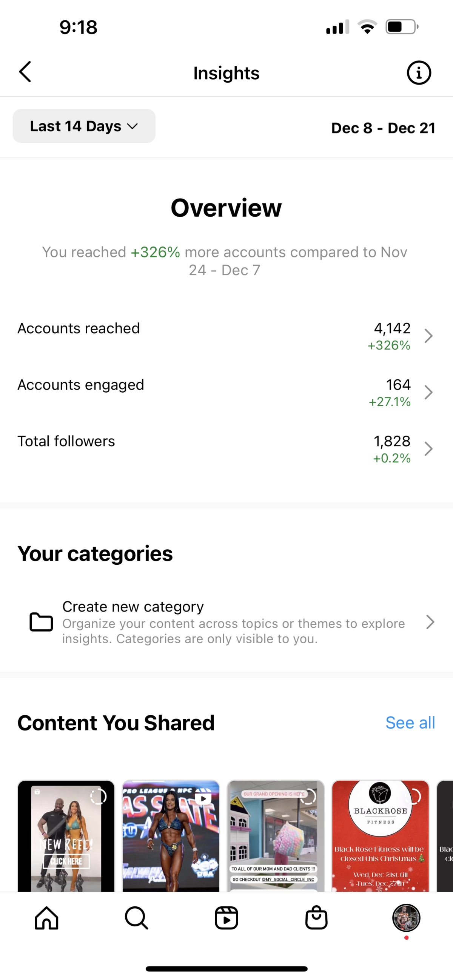
Task: Open the bodybuilder stage reel thumbnail
Action: click(x=171, y=836)
